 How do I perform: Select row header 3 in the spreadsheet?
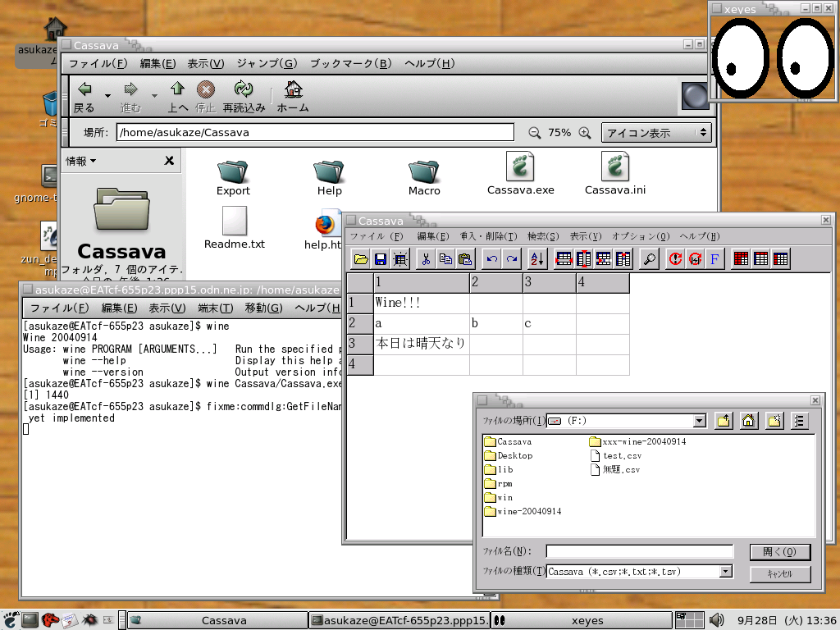(360, 344)
